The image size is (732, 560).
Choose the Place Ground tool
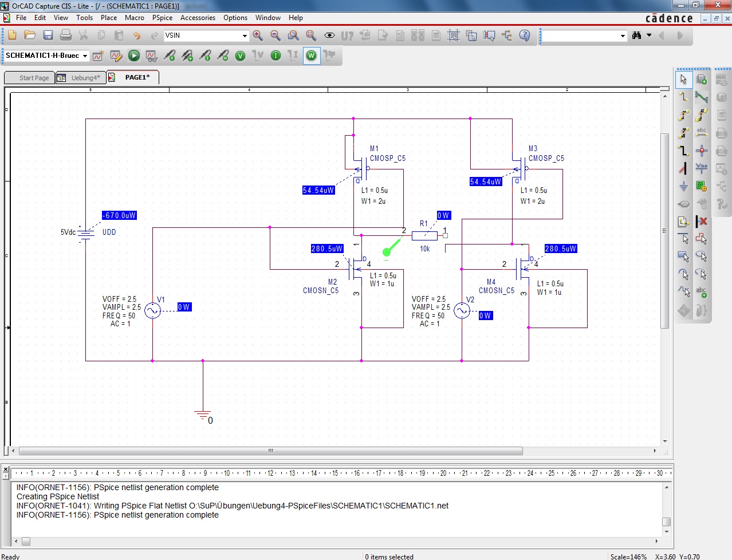(683, 186)
